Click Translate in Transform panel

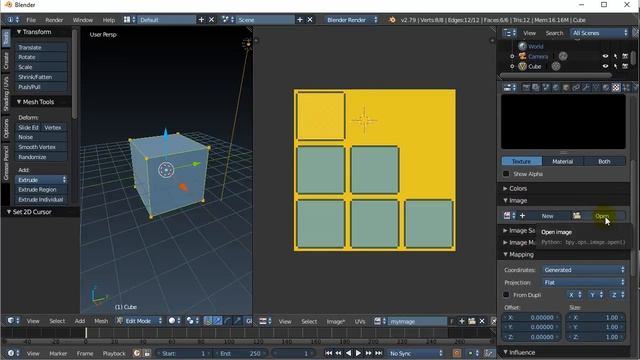(41, 47)
